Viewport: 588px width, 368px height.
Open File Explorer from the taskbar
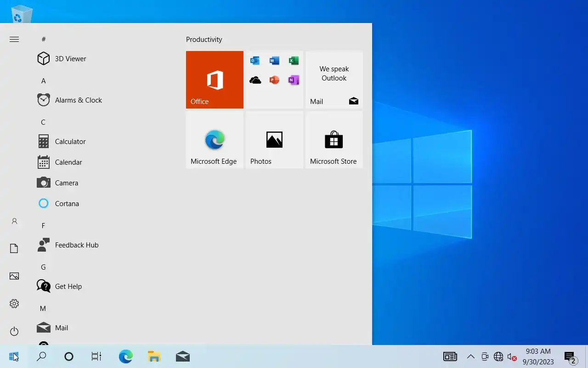click(x=154, y=356)
